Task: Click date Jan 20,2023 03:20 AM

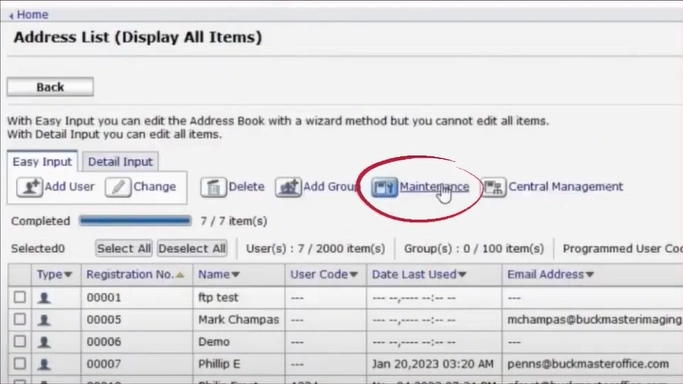Action: (433, 364)
